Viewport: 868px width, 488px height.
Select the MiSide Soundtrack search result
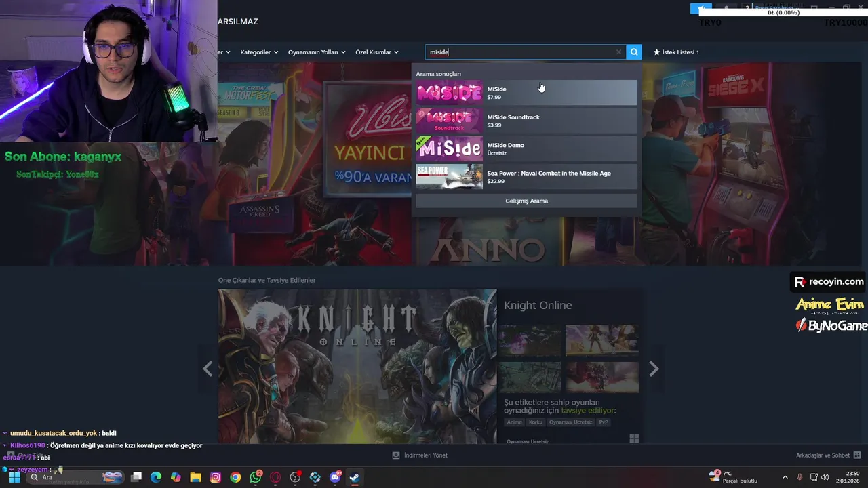pyautogui.click(x=526, y=121)
